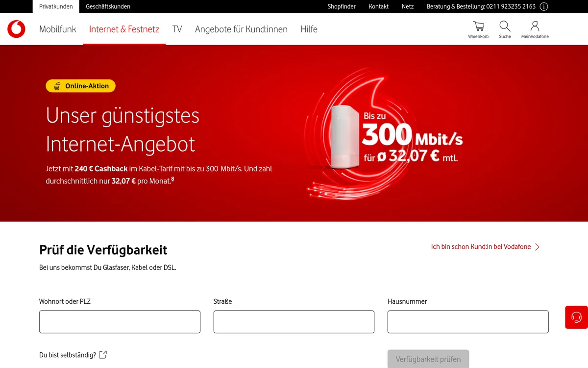The image size is (588, 368).
Task: Click the footnote 8 superscript link
Action: coord(172,180)
